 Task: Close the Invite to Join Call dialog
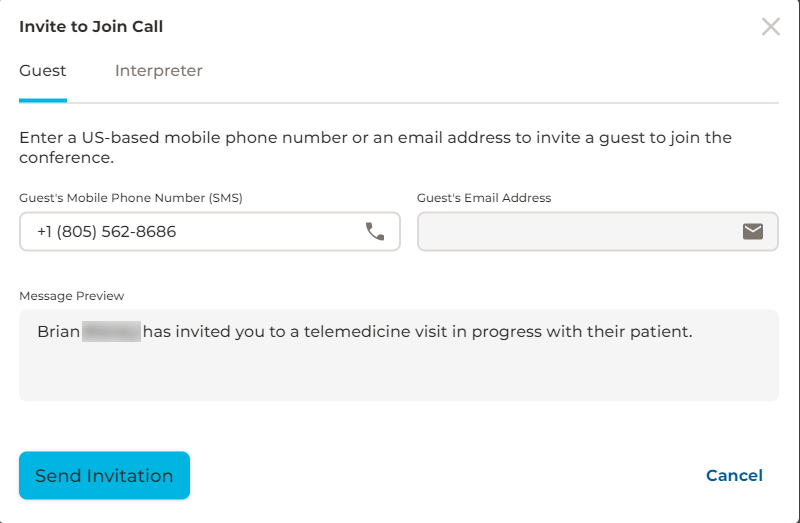(x=771, y=27)
